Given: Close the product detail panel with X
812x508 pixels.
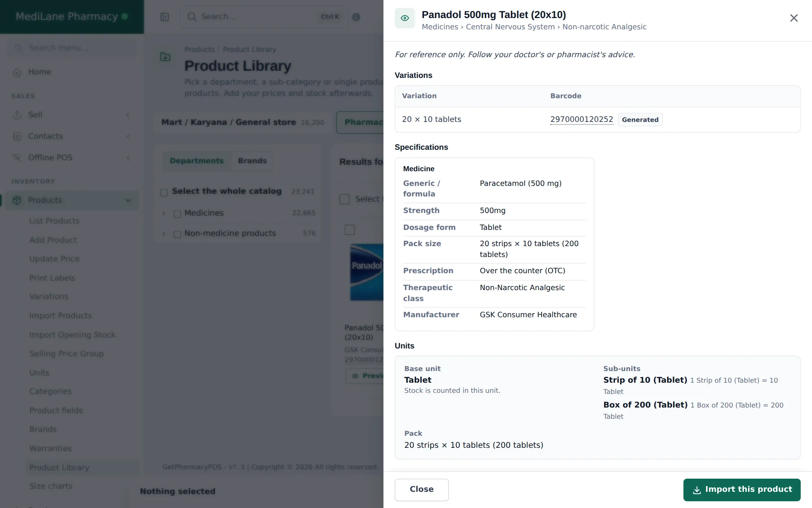Looking at the screenshot, I should [794, 18].
